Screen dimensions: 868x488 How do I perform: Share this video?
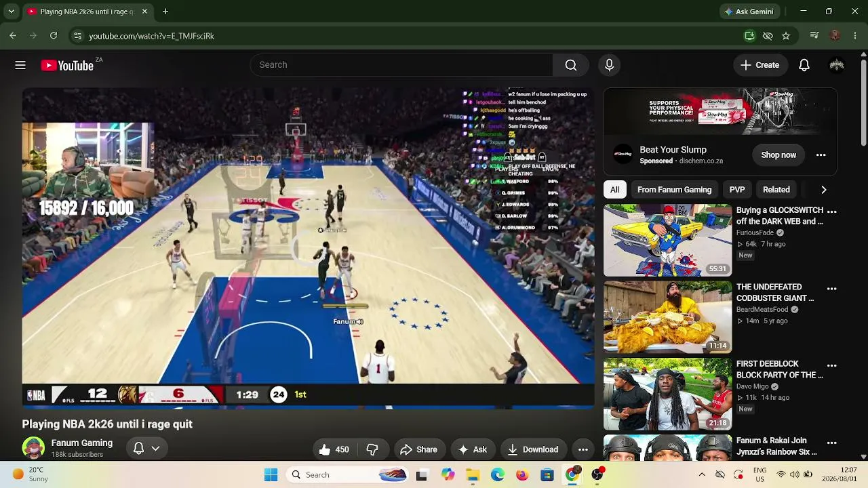[x=418, y=449]
